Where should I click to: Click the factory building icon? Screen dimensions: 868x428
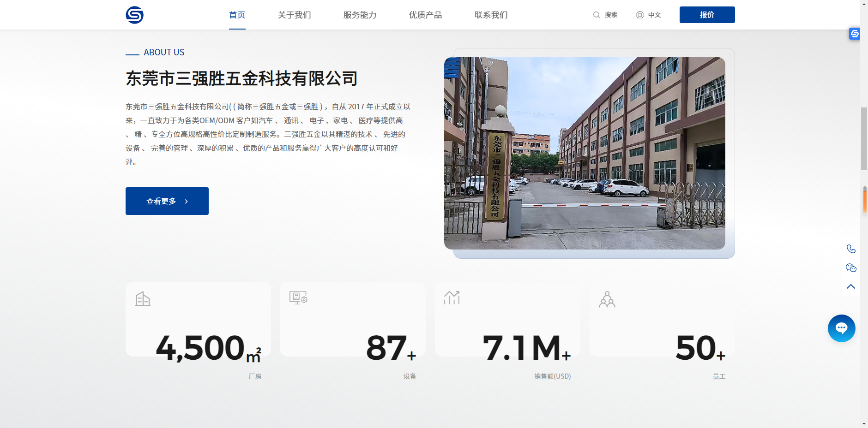(x=143, y=299)
